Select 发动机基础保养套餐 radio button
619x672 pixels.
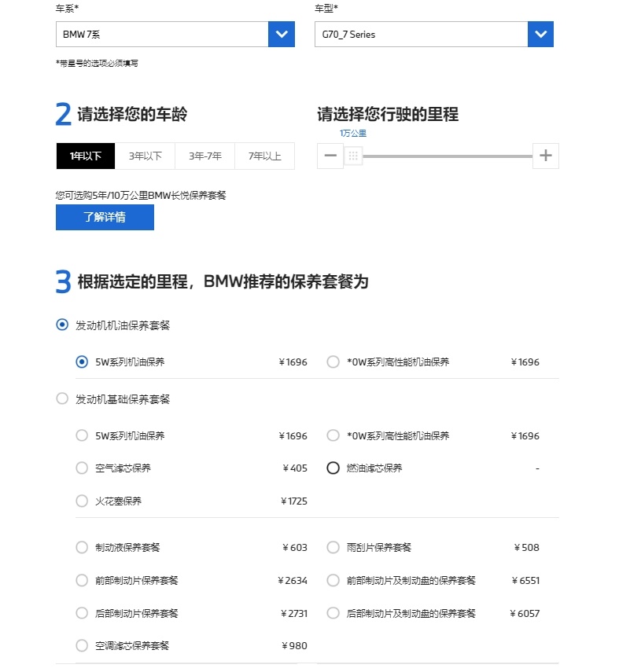(62, 398)
